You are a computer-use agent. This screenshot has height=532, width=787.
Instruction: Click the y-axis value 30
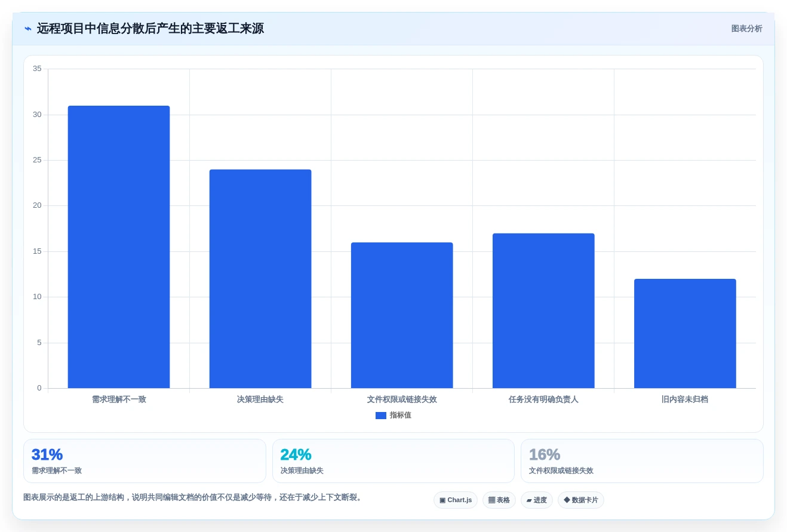[x=37, y=115]
